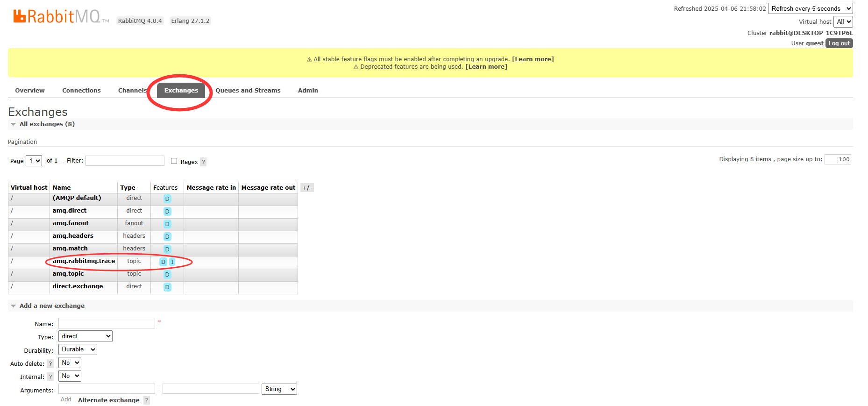Open the Page number dropdown
This screenshot has width=868, height=406.
point(34,161)
